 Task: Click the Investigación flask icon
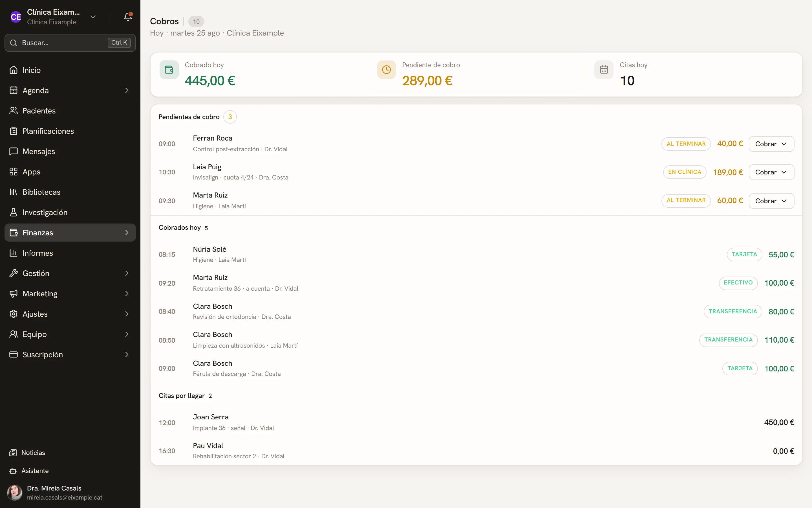pyautogui.click(x=14, y=212)
